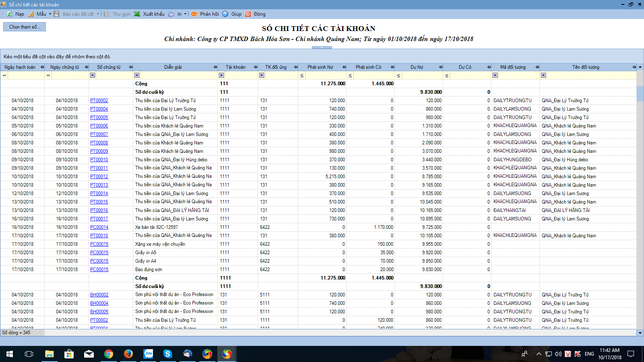Pin the Ngày chứng từ column
The height and width of the screenshot is (362, 644).
pos(87,67)
